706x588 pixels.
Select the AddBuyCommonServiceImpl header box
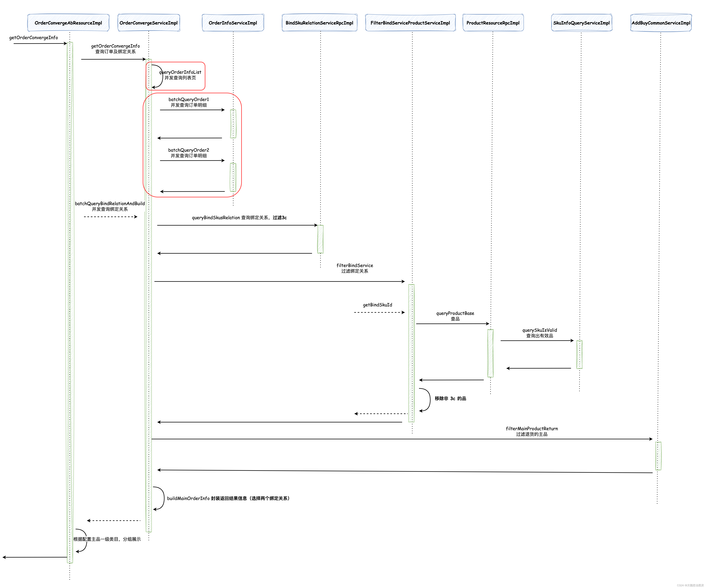661,23
